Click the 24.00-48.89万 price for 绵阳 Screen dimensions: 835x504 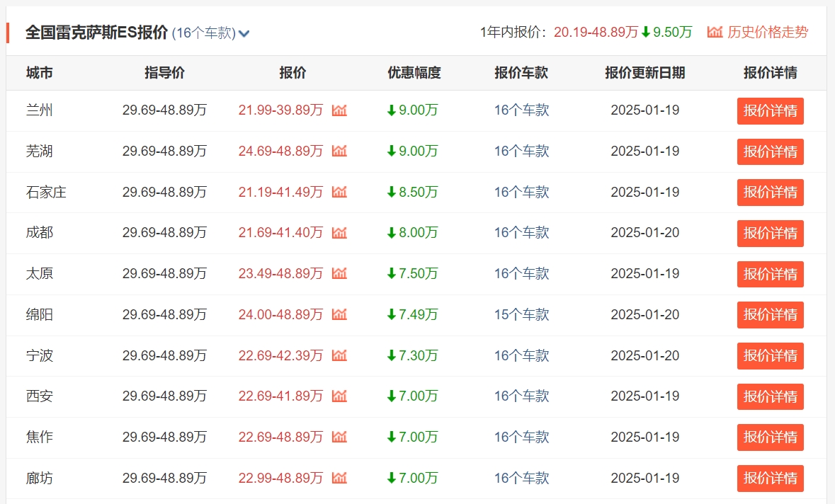280,314
